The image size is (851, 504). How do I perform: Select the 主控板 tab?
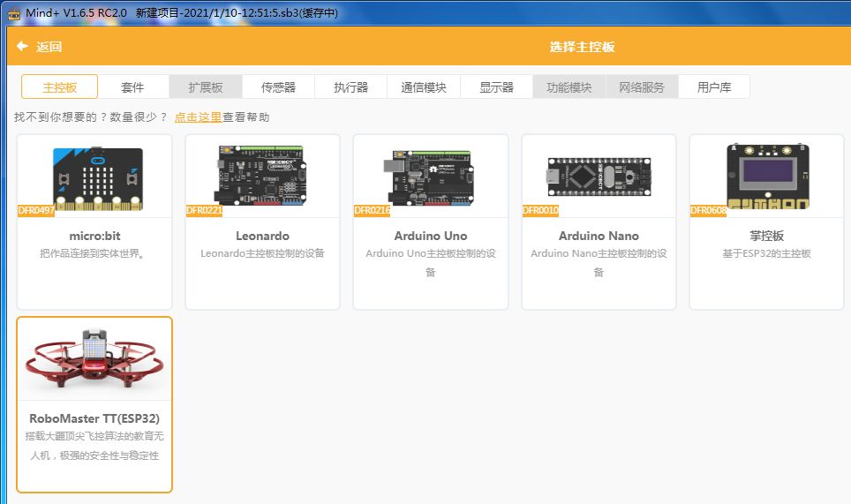pos(60,87)
